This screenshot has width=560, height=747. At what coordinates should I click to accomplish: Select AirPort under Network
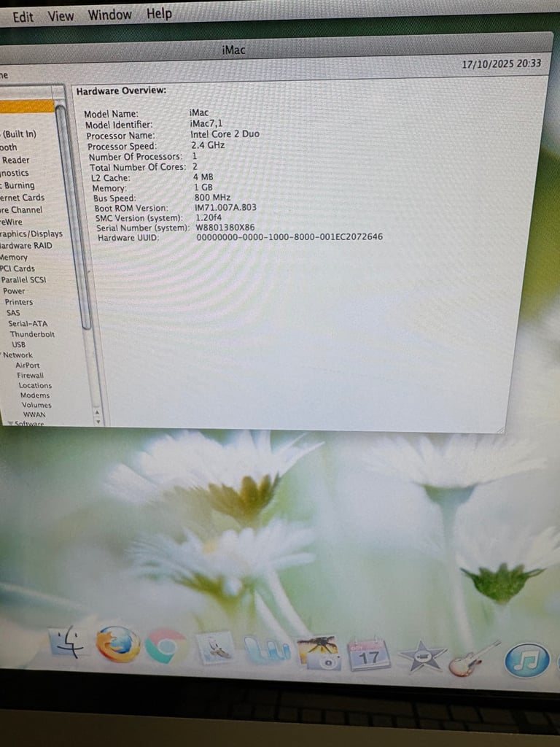pos(27,365)
